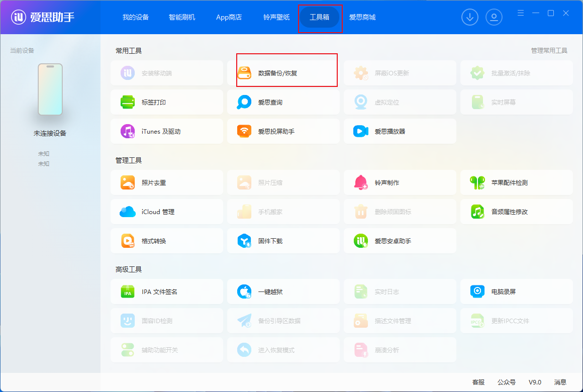Click the iCloud 管理 cloud icon
This screenshot has height=392, width=583.
(x=128, y=212)
